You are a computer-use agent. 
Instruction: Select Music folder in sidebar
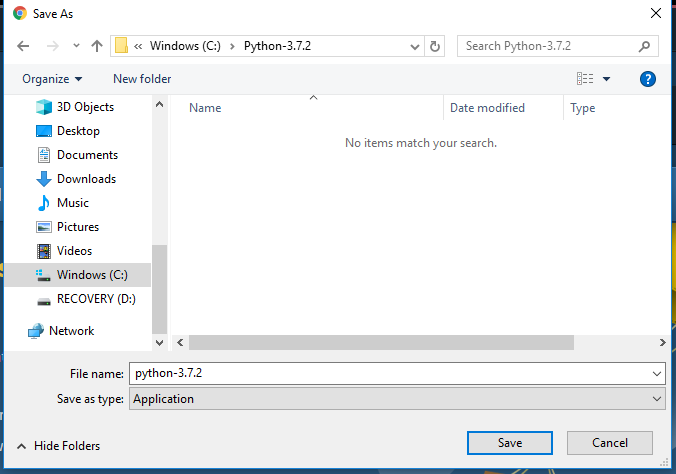[72, 203]
